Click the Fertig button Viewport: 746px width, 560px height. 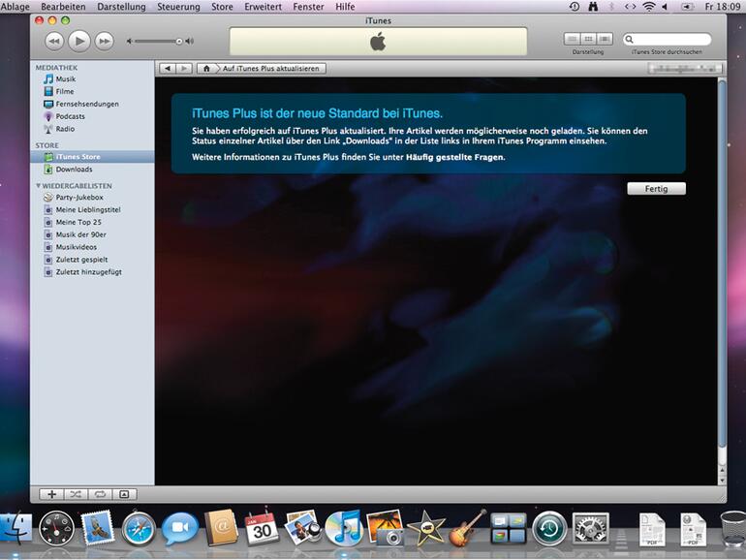coord(656,189)
